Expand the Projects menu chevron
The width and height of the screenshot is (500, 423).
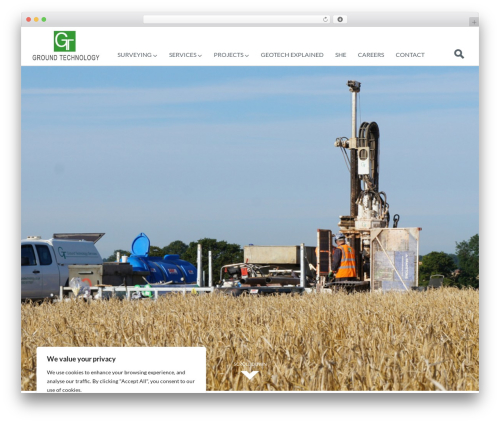247,56
